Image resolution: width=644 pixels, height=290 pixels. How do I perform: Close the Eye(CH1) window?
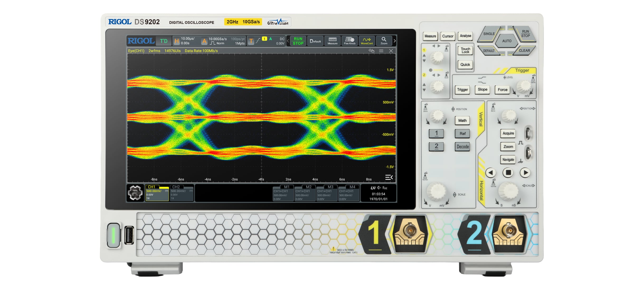click(391, 51)
